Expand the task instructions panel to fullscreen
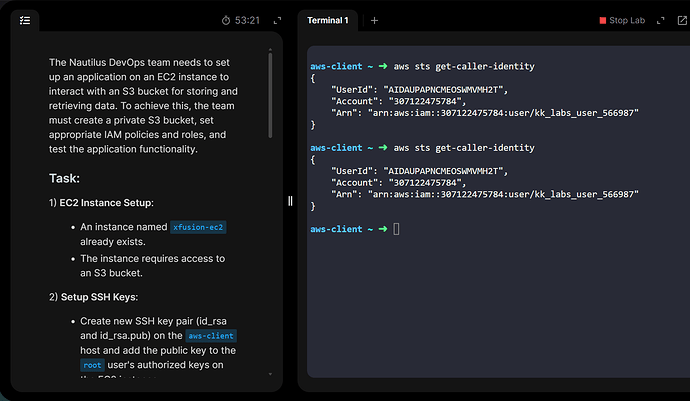The image size is (690, 401). coord(277,20)
